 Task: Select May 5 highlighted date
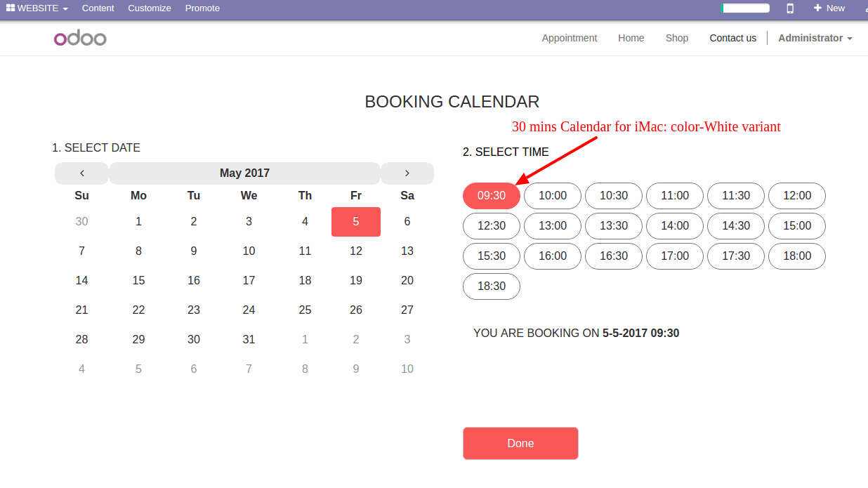pos(356,221)
